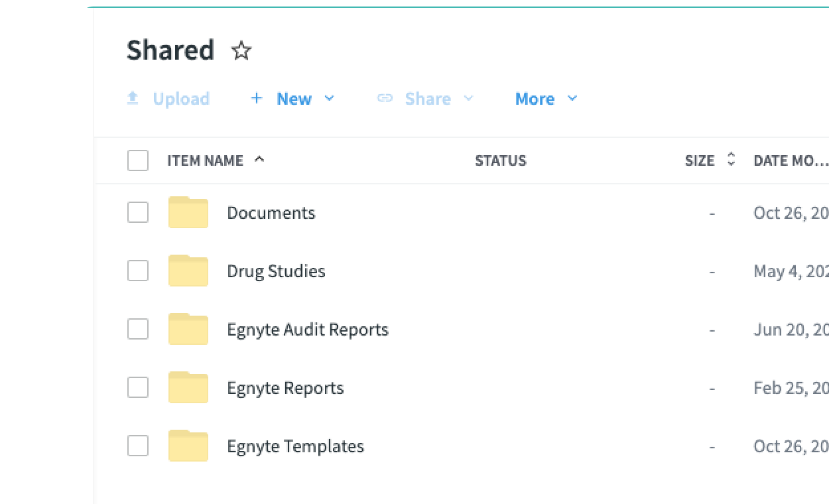829x504 pixels.
Task: Check the box for Drug Studies
Action: 138,271
